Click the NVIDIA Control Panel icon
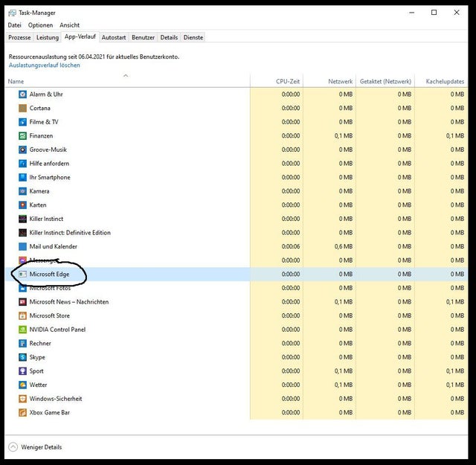The width and height of the screenshot is (476, 465). click(x=22, y=330)
